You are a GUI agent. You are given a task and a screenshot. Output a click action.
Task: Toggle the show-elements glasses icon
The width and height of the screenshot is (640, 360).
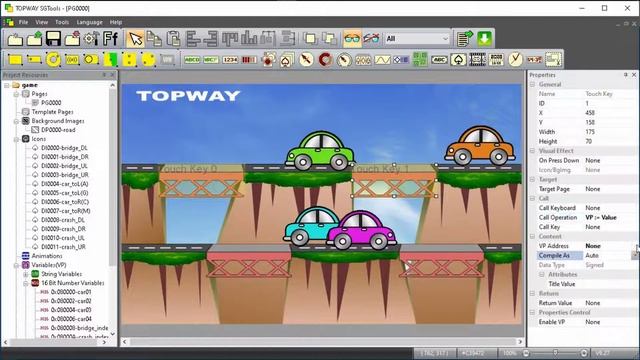pyautogui.click(x=352, y=39)
